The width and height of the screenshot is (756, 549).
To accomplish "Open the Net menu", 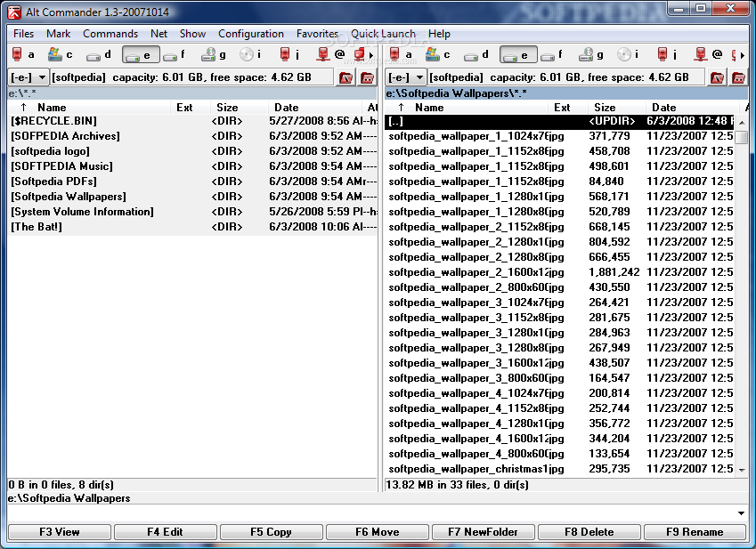I will (159, 34).
